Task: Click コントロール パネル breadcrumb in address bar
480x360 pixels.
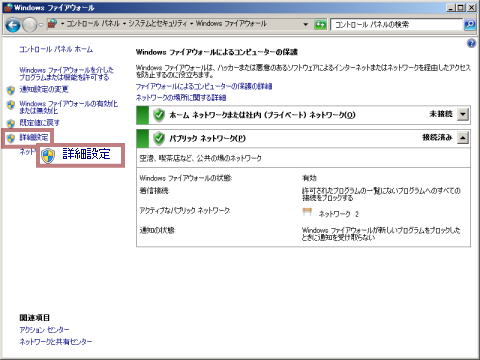Action: click(93, 24)
